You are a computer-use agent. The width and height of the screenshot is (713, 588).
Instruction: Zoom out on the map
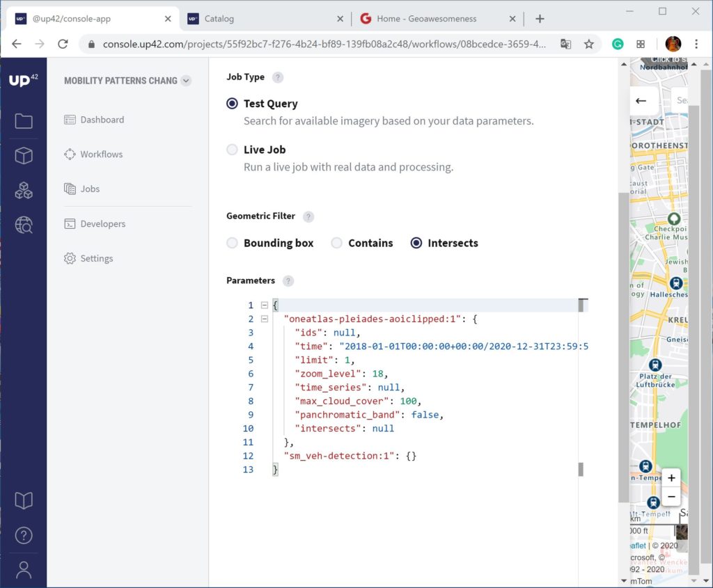671,496
